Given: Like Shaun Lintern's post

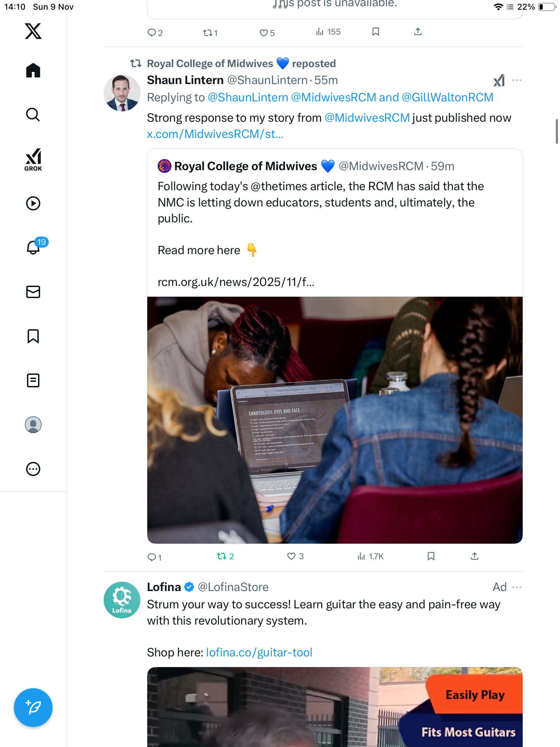Looking at the screenshot, I should (x=291, y=556).
